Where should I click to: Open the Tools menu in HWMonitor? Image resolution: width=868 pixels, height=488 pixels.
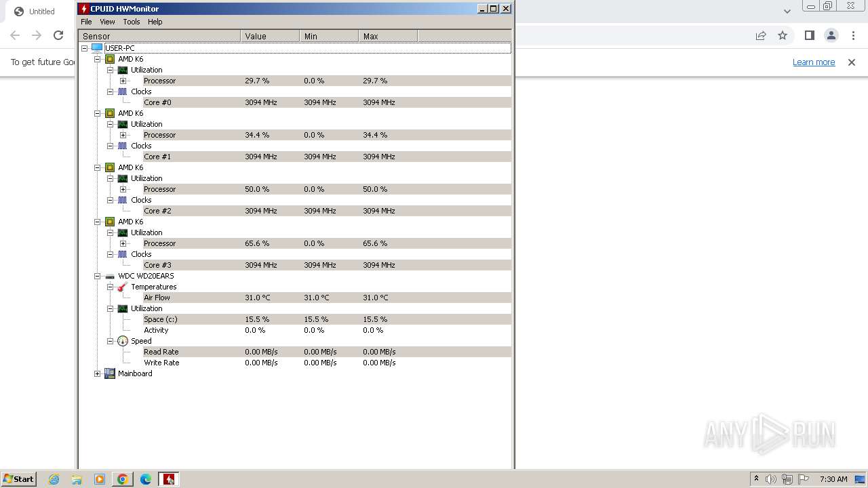[x=132, y=22]
